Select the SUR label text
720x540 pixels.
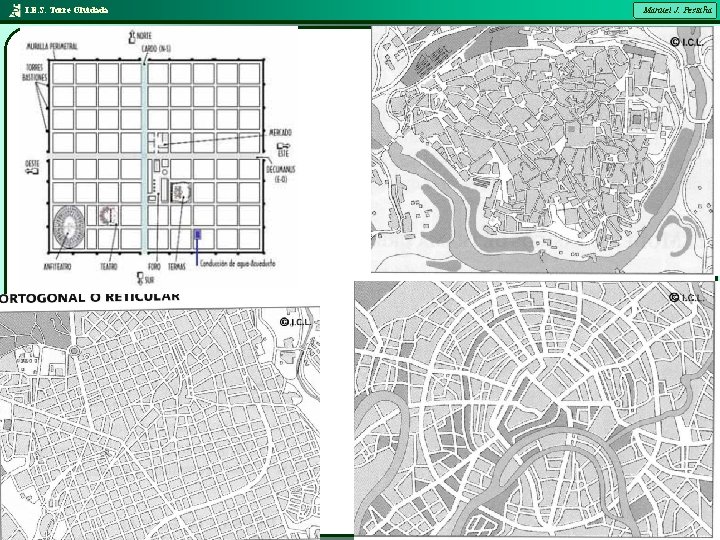[x=149, y=280]
